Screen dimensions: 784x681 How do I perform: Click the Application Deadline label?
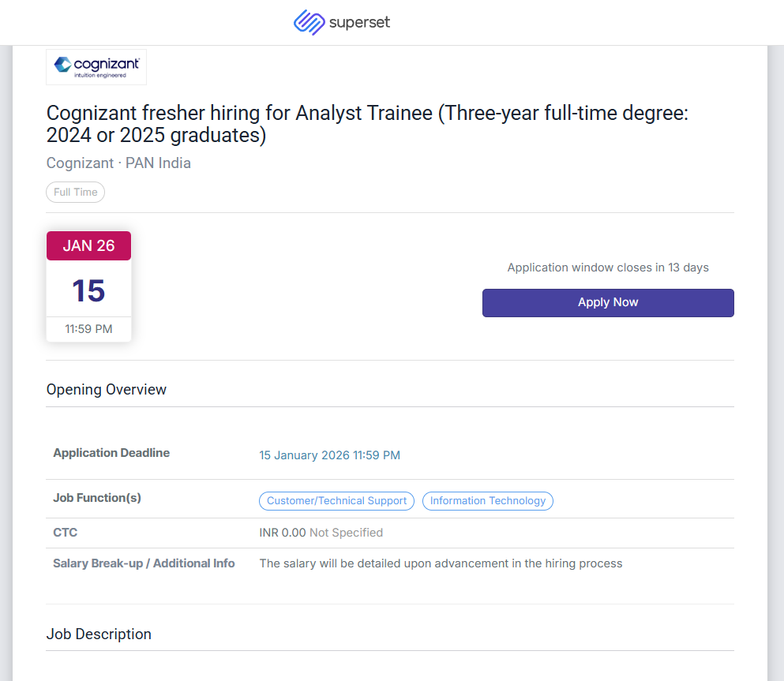click(111, 453)
